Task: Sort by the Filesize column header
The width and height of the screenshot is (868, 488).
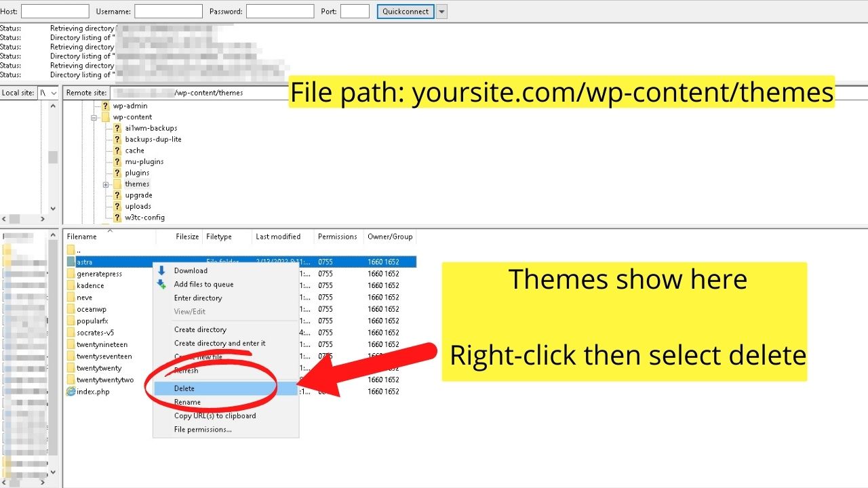Action: [180, 237]
